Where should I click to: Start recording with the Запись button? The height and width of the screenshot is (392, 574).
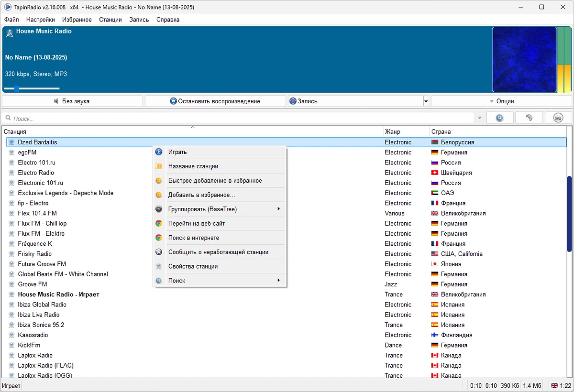tap(355, 101)
